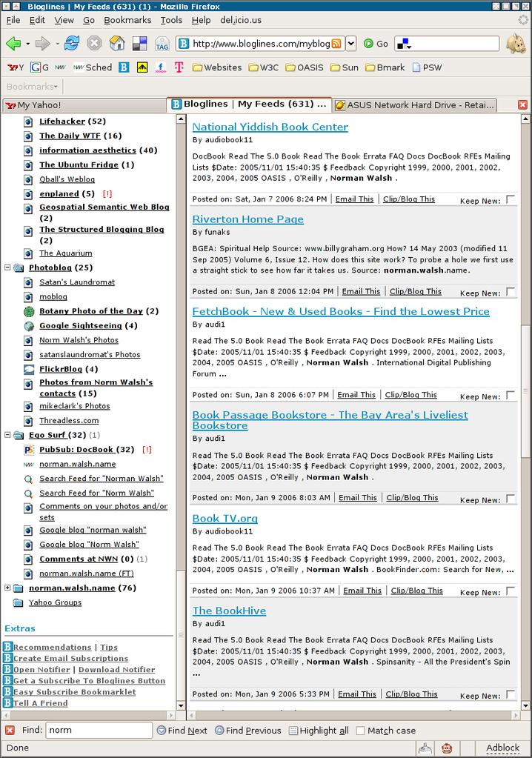
Task: Open the W3C bookmark folder
Action: pyautogui.click(x=263, y=67)
